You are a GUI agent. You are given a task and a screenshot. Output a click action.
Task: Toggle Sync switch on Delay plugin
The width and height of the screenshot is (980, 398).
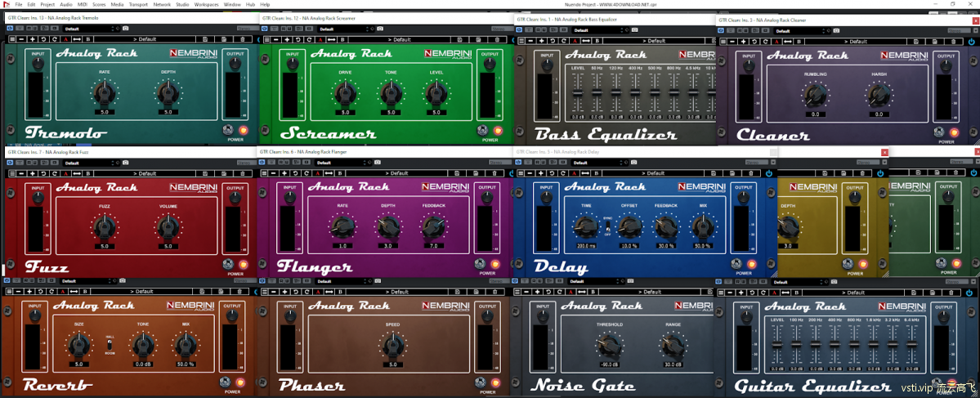pyautogui.click(x=608, y=227)
